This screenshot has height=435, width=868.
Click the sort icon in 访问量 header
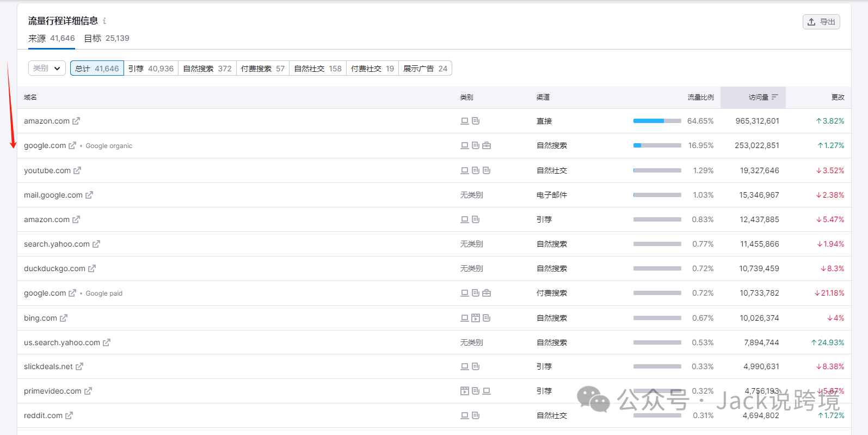(775, 97)
